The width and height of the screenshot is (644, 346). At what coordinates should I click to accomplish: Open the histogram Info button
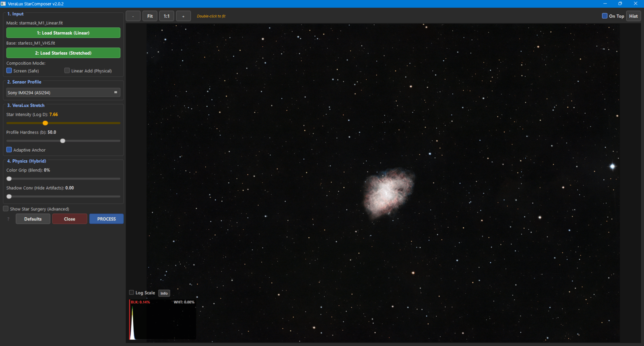tap(164, 293)
